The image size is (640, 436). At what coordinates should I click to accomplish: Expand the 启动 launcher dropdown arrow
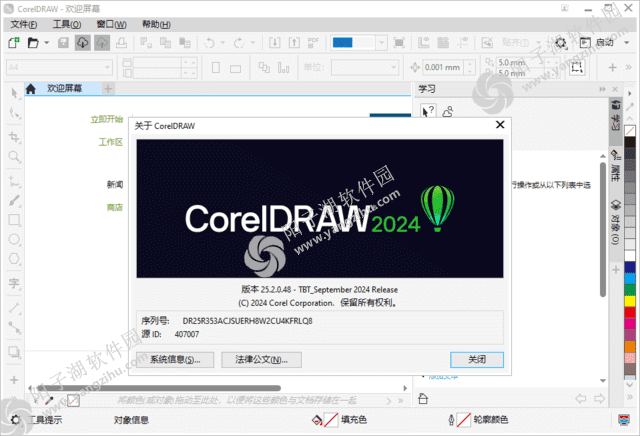(626, 42)
